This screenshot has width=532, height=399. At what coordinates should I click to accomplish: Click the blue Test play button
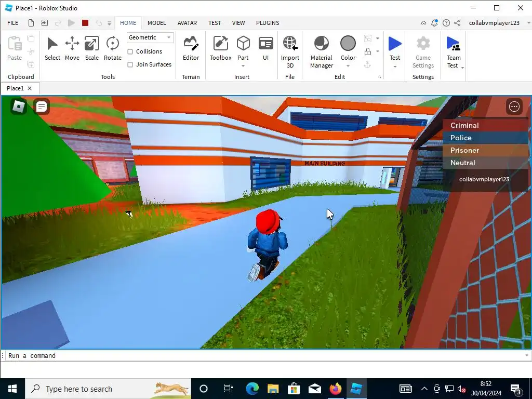395,44
